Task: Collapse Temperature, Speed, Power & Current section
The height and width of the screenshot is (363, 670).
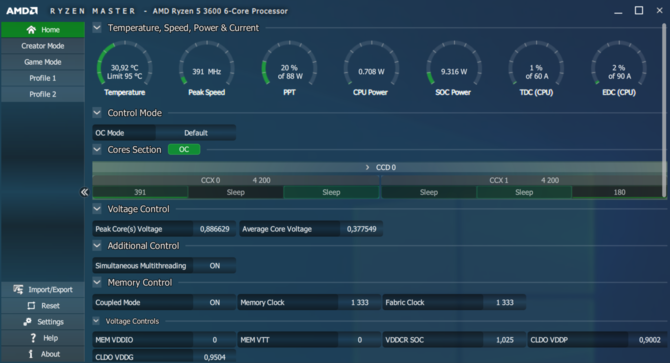Action: tap(97, 28)
